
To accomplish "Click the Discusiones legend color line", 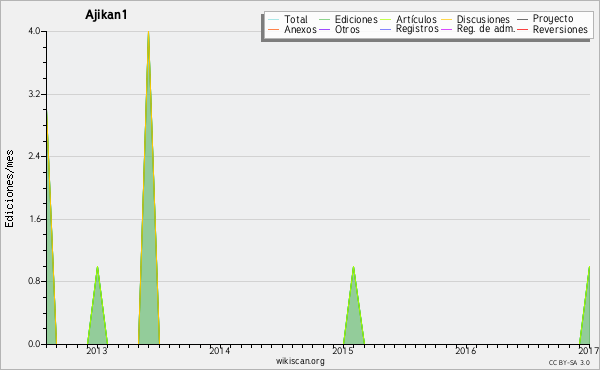I will pyautogui.click(x=447, y=20).
